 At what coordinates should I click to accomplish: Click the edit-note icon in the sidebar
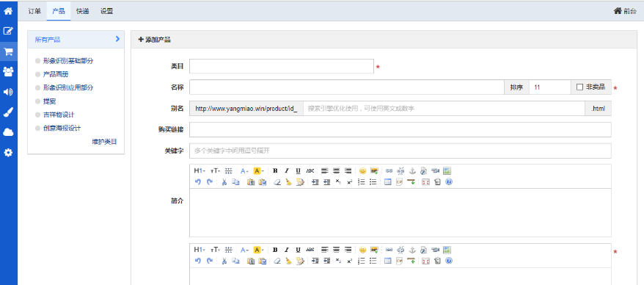tap(8, 31)
